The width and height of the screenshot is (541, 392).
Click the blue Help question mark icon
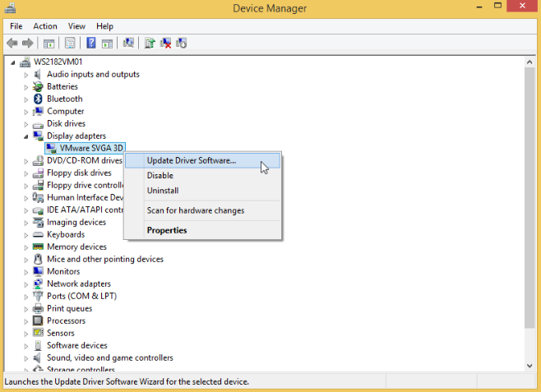[91, 43]
